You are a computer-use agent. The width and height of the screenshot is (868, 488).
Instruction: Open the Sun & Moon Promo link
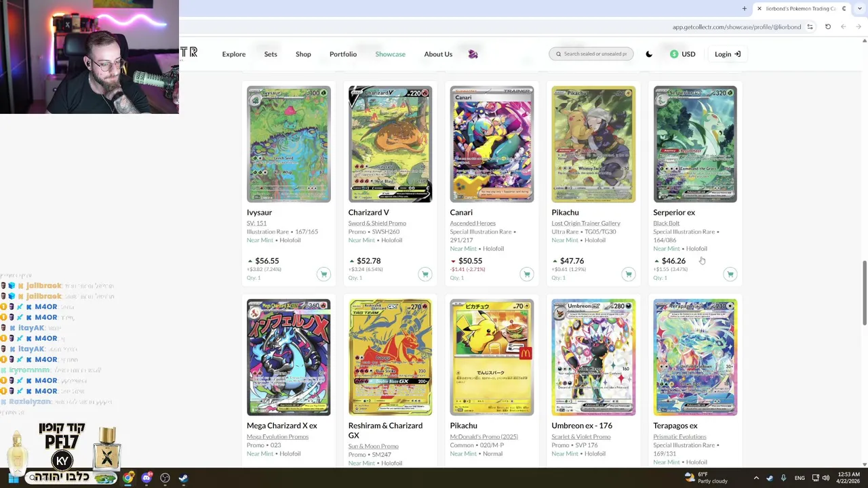coord(373,447)
